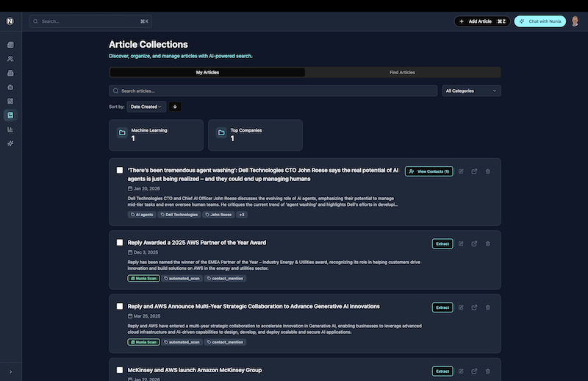Click View Contacts (1) button
Viewport: 588px width, 381px height.
point(429,171)
